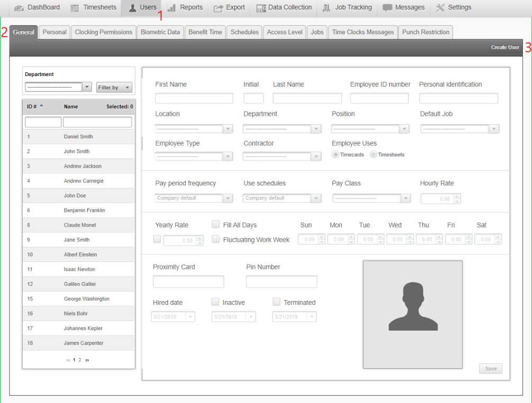The width and height of the screenshot is (532, 403).
Task: Click the Employee ID number field
Action: [379, 98]
